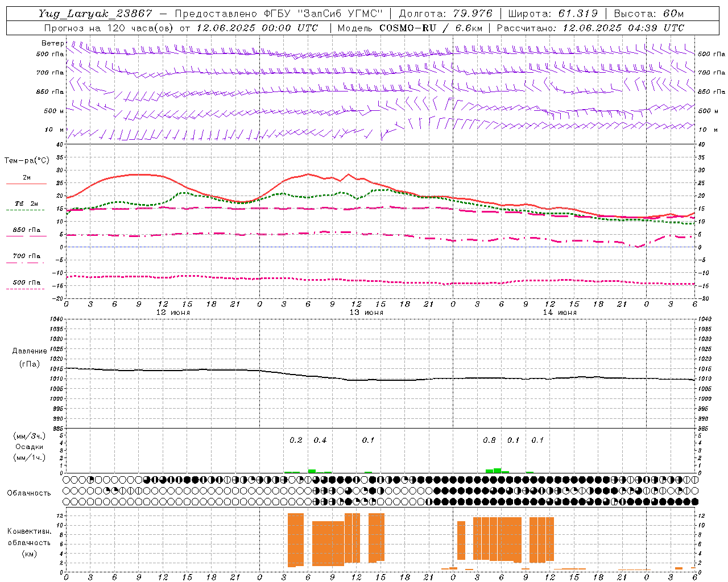728x582 pixels.
Task: Click 'Рассчитано: 12.06.2025 04:39 UTC' timestamp
Action: (590, 28)
